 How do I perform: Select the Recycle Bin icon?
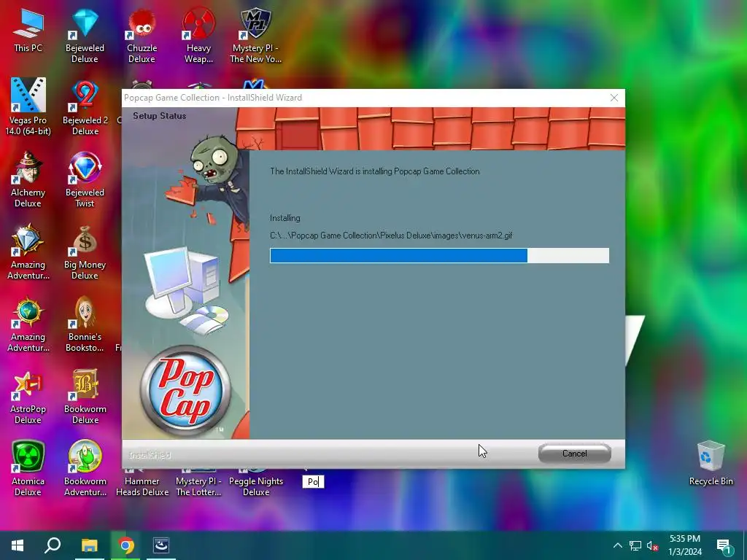pyautogui.click(x=711, y=463)
